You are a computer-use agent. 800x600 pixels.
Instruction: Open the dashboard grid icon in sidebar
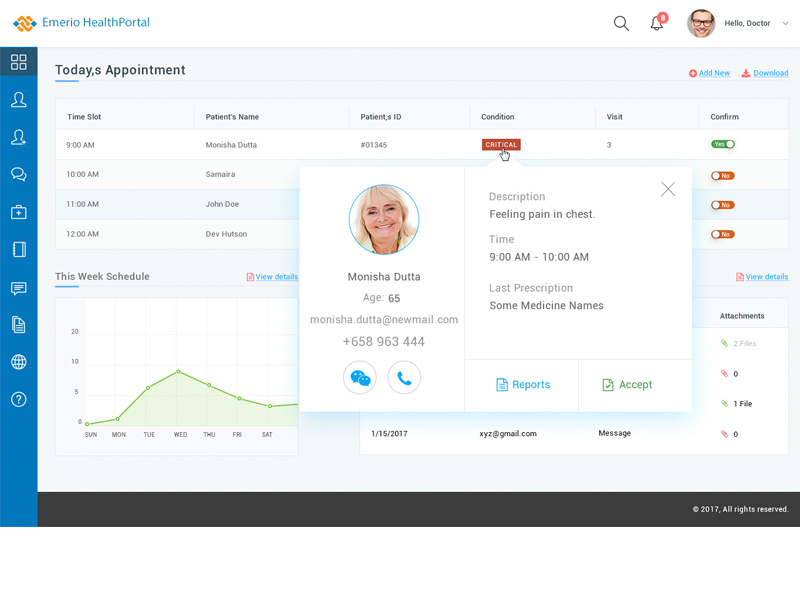coord(18,61)
